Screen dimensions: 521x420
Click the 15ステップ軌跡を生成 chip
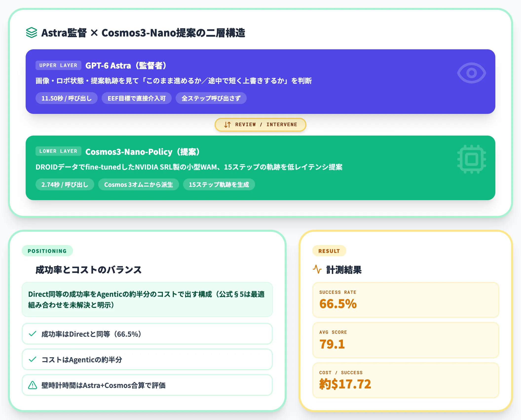point(219,184)
